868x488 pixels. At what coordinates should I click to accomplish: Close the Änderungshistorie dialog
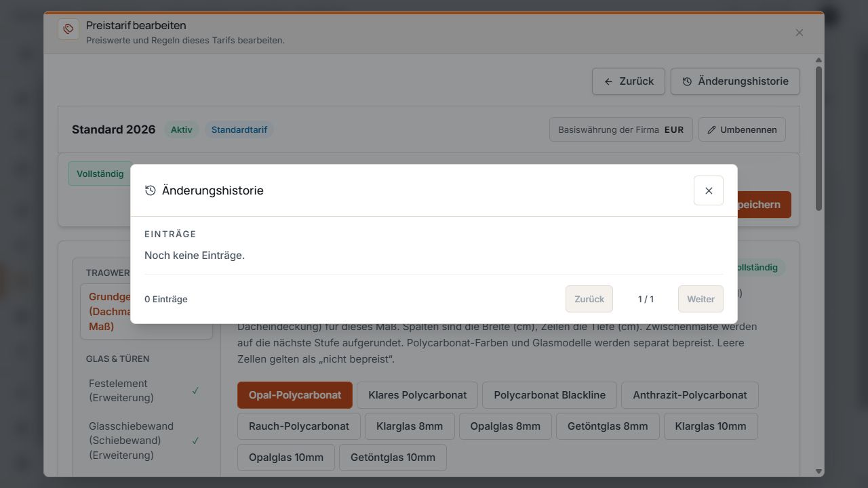[x=709, y=190]
